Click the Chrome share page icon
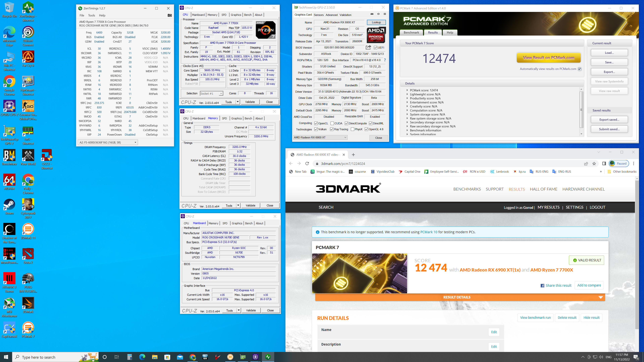This screenshot has height=362, width=644. click(x=586, y=164)
